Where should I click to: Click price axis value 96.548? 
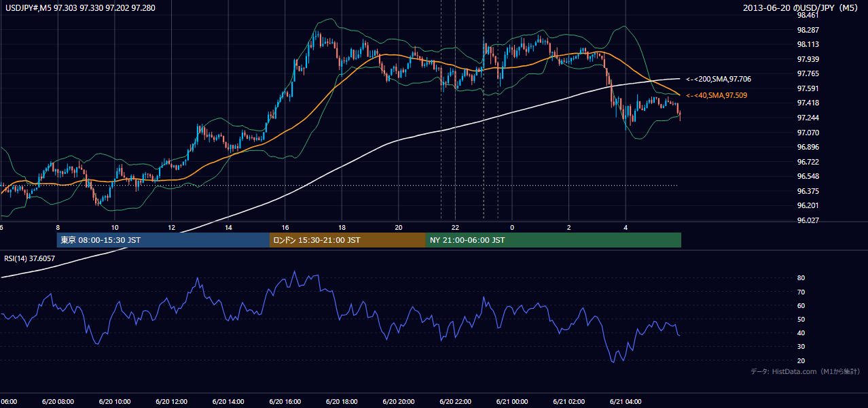click(x=808, y=176)
